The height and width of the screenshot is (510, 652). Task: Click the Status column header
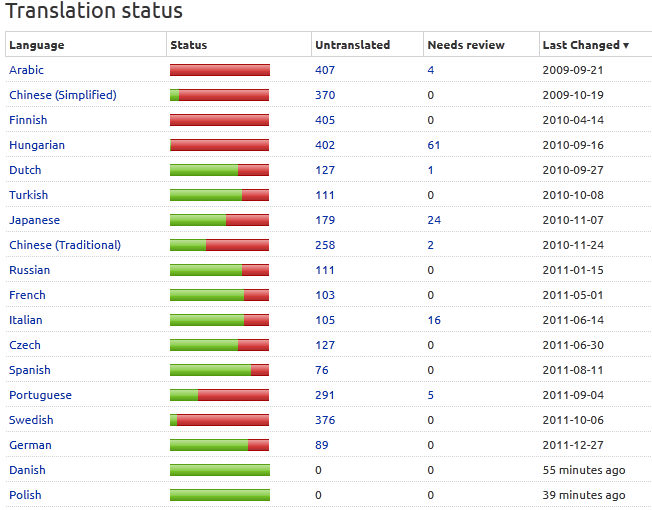tap(189, 45)
